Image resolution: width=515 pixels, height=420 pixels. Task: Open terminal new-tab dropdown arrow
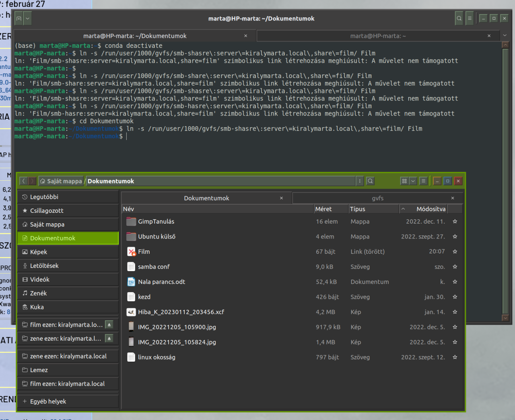pyautogui.click(x=27, y=19)
